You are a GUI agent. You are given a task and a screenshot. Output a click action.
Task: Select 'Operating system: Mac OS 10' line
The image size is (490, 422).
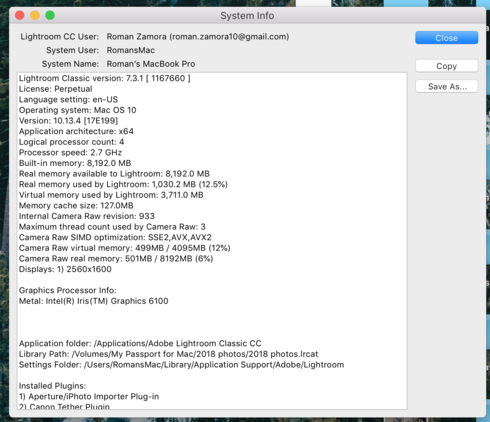(78, 110)
